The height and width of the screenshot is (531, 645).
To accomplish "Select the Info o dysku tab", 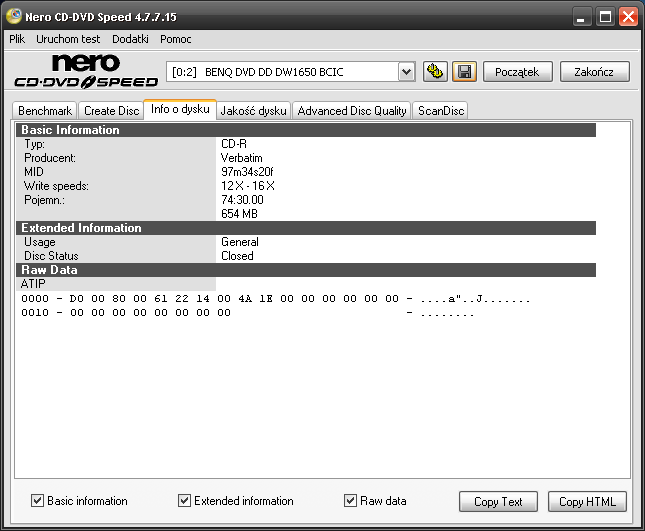I will coord(180,109).
